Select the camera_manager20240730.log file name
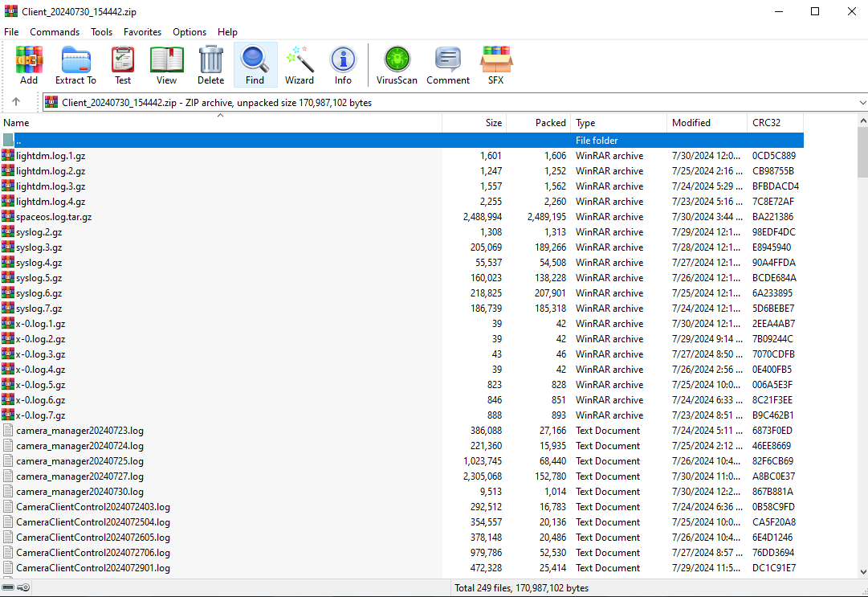This screenshot has height=597, width=868. [80, 492]
